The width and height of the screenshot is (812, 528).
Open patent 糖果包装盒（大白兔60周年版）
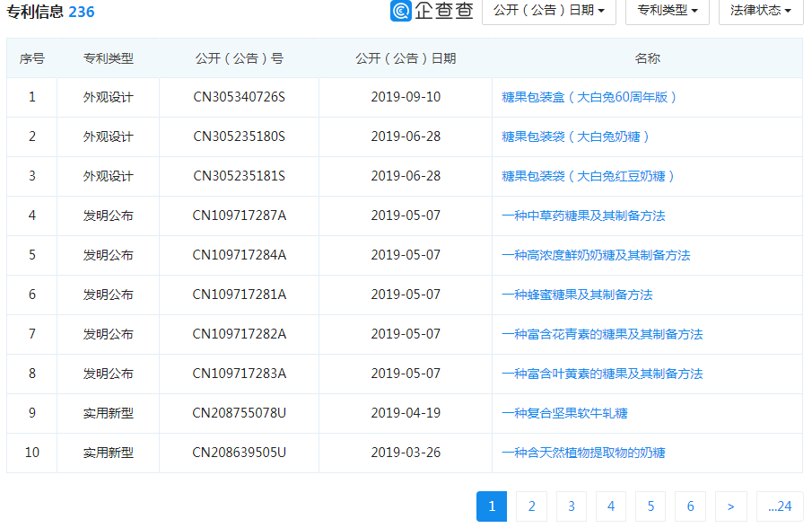pos(589,97)
